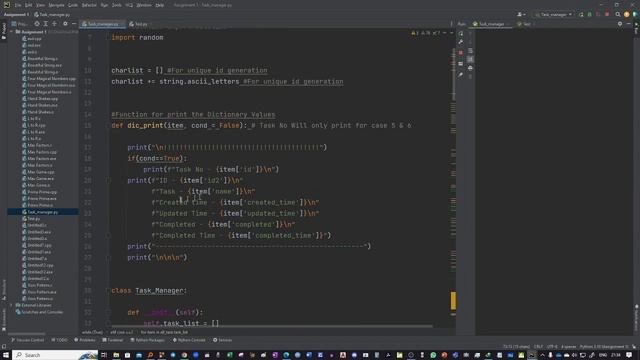The width and height of the screenshot is (640, 360).
Task: Click the Run button in top toolbar
Action: (x=581, y=15)
